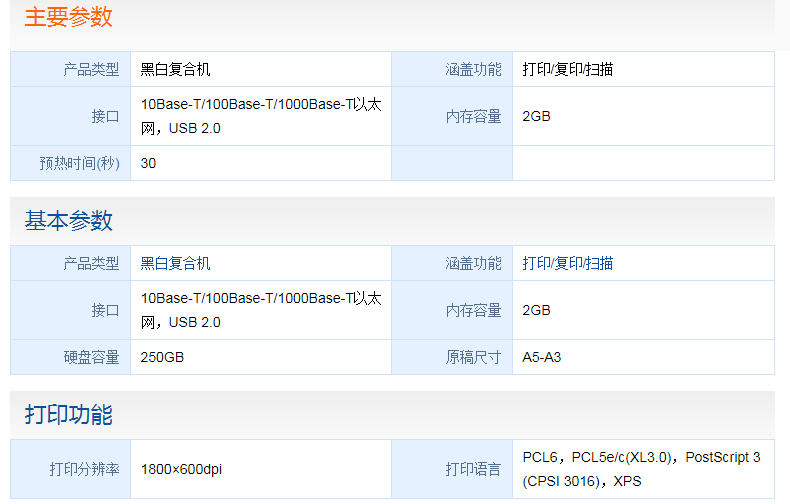Click 黑白复合机 in the 主要参数 table
The image size is (790, 504).
pyautogui.click(x=175, y=70)
